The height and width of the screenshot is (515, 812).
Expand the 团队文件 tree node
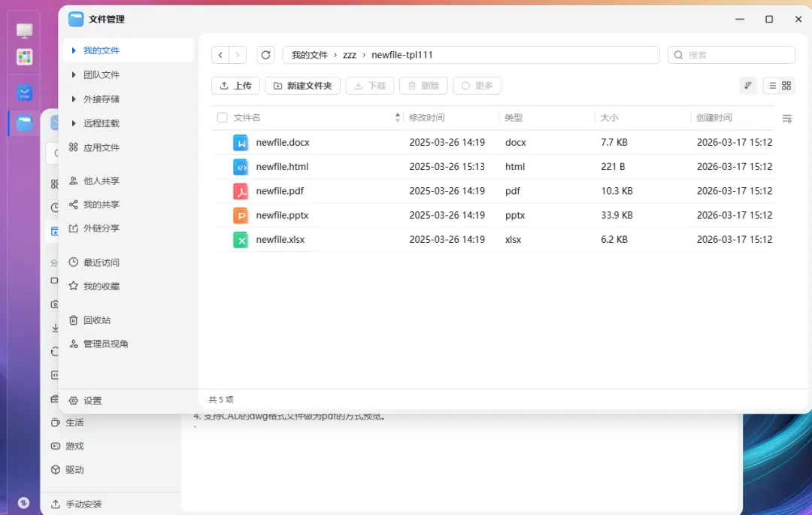pos(74,74)
